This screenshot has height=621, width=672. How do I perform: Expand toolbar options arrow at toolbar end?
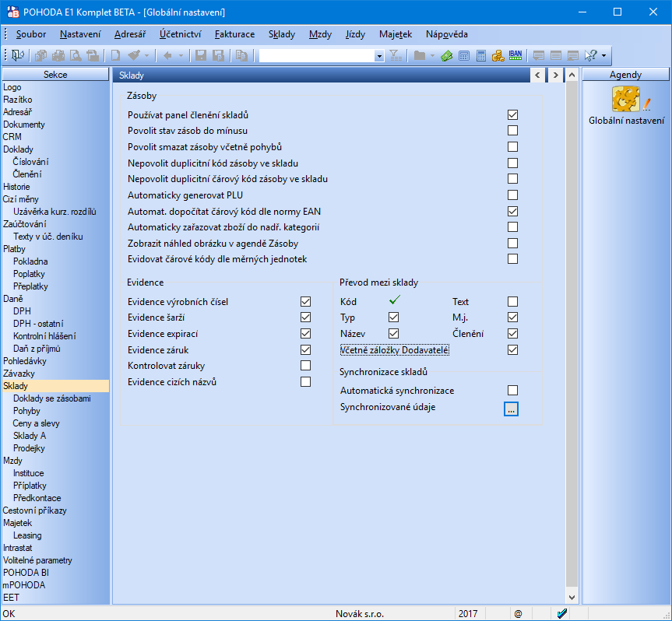click(x=603, y=55)
